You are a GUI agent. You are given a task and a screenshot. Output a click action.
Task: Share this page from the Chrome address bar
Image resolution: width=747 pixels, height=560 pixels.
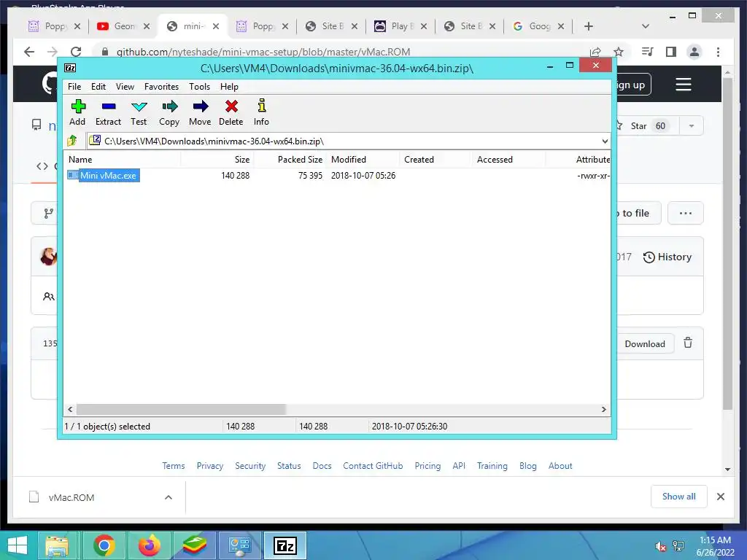[x=595, y=52]
